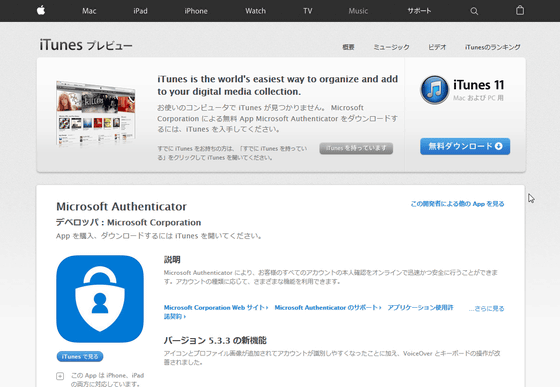
Task: Open アプリケーション使用許諾契約 link
Action: tap(420, 307)
